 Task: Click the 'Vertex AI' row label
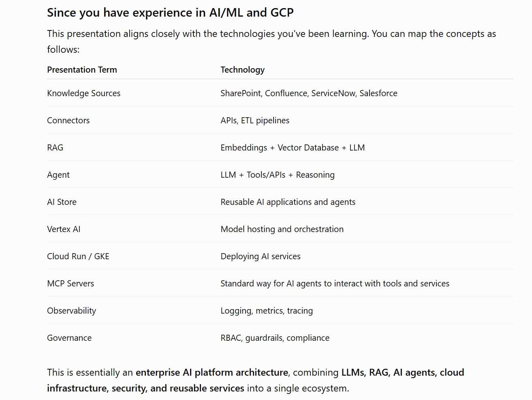click(64, 229)
